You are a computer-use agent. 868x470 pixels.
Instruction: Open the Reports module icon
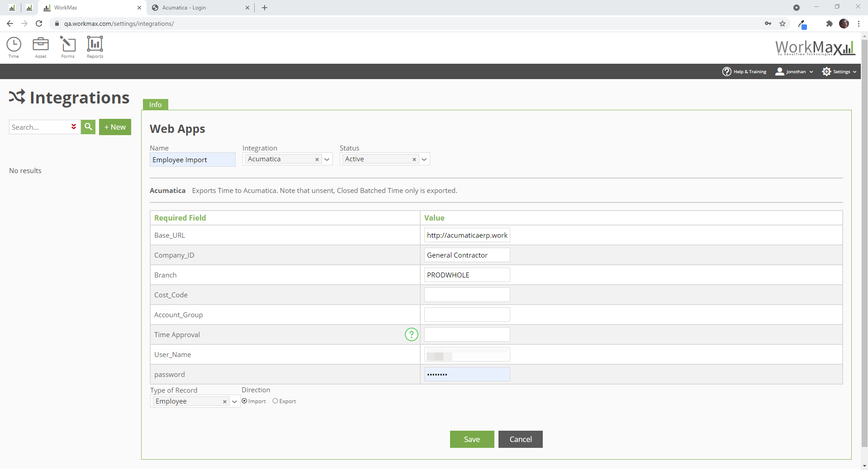(x=95, y=47)
